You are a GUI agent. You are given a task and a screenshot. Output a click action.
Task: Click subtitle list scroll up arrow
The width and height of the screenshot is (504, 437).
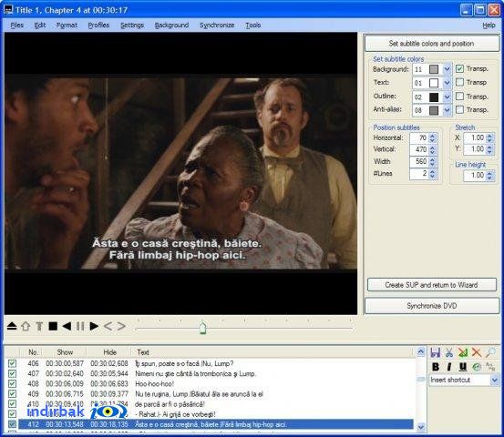tap(421, 352)
